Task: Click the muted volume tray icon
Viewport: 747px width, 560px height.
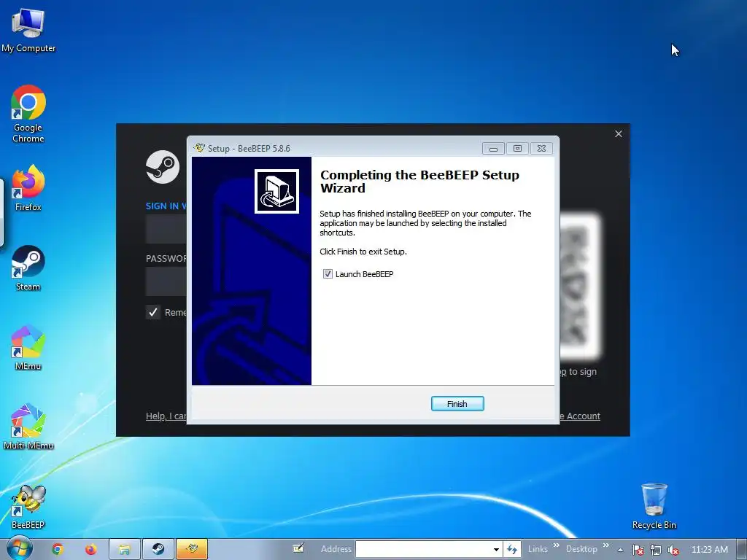Action: click(x=673, y=550)
